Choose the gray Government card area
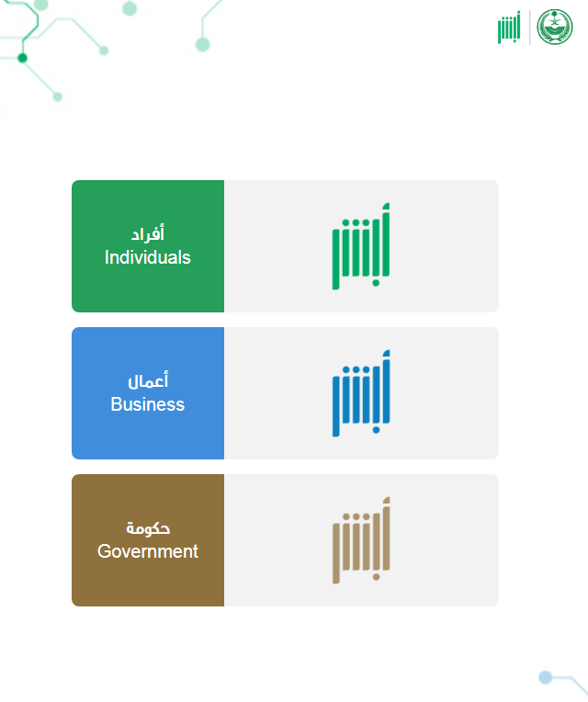Screen dimensions: 588x702 pos(362,540)
